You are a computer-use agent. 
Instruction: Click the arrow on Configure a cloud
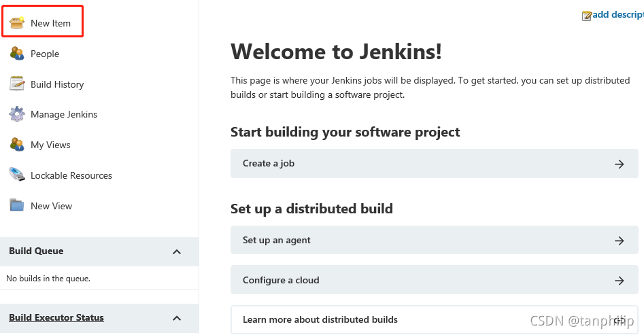click(620, 281)
